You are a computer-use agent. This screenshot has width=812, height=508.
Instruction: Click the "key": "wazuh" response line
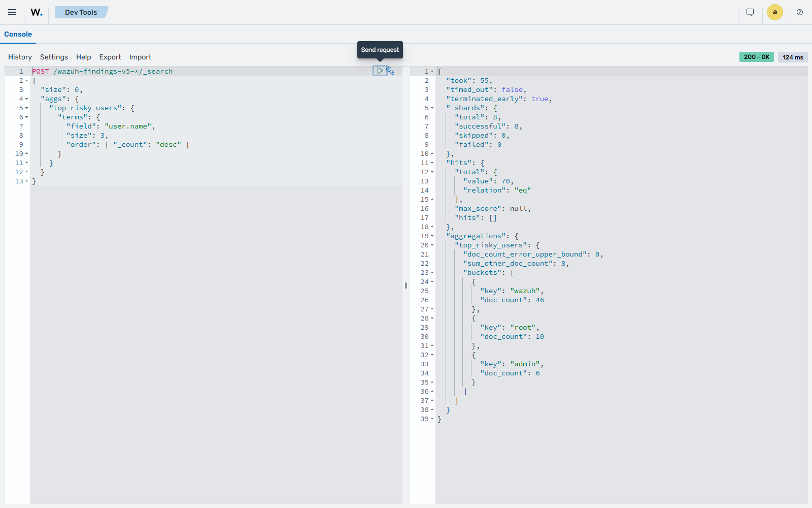[512, 291]
